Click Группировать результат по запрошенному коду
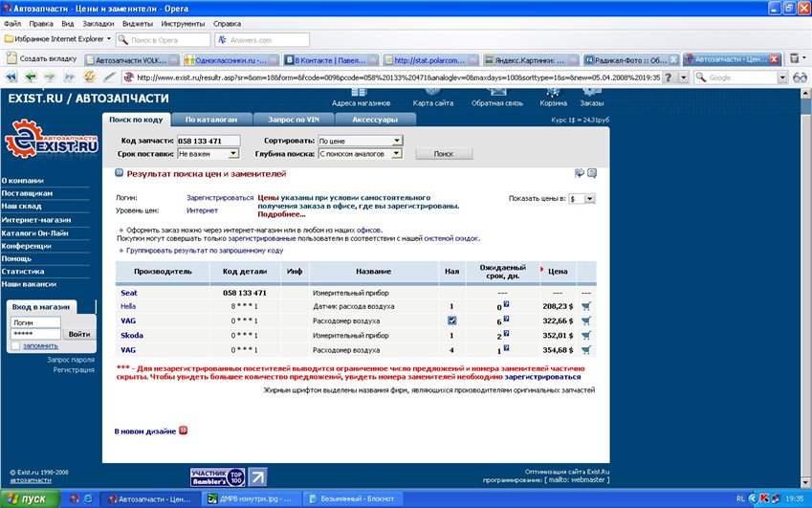 pyautogui.click(x=205, y=251)
